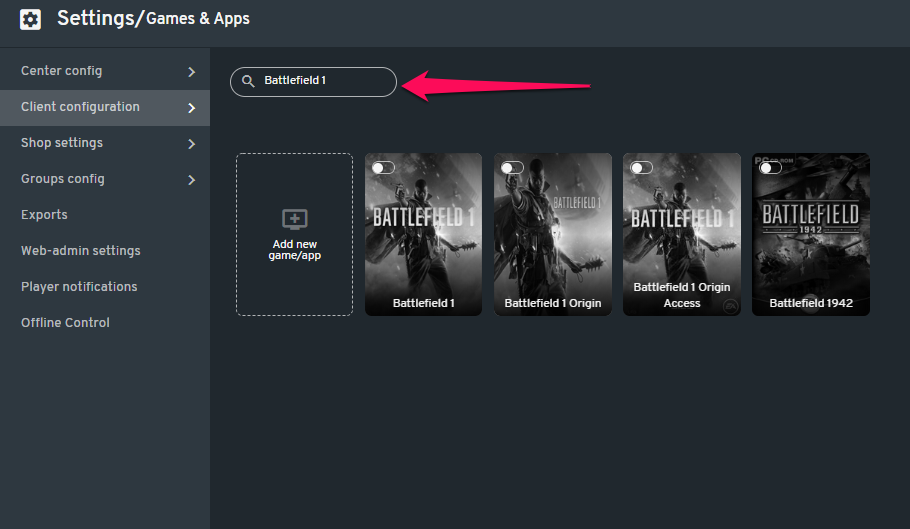Open the Battlefield 1 Origin Access cover

pyautogui.click(x=682, y=234)
